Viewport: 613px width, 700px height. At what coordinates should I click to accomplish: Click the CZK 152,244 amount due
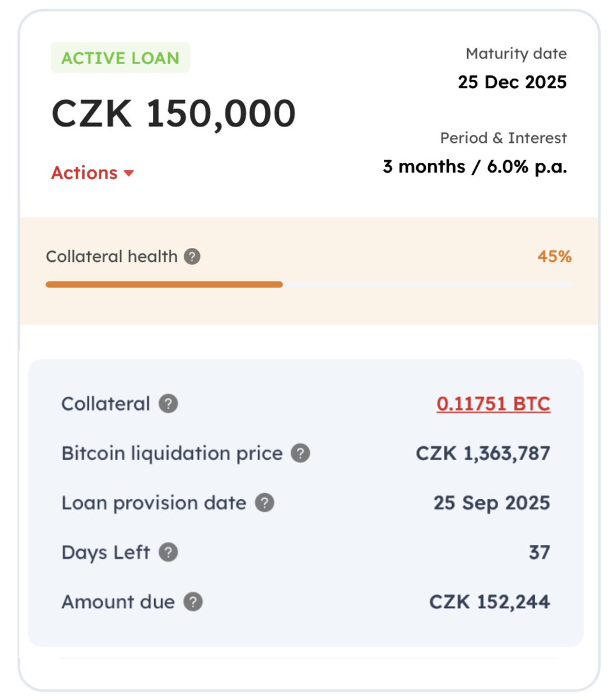(489, 602)
